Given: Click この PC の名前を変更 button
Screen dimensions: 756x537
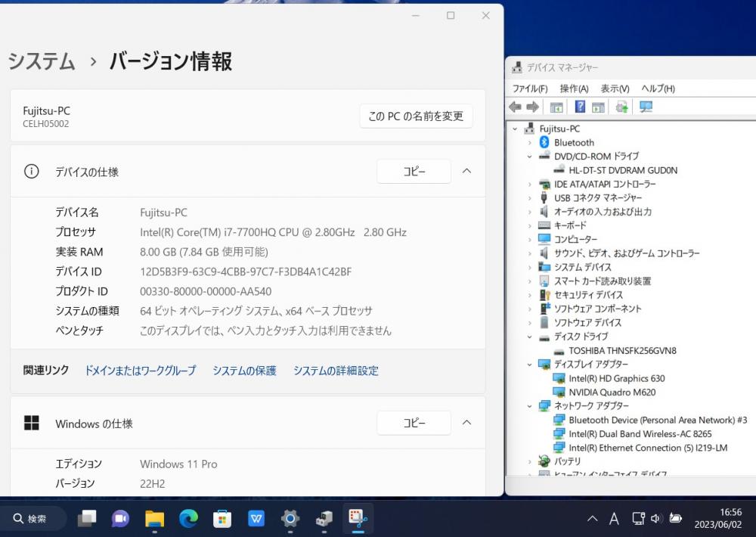Looking at the screenshot, I should 416,116.
